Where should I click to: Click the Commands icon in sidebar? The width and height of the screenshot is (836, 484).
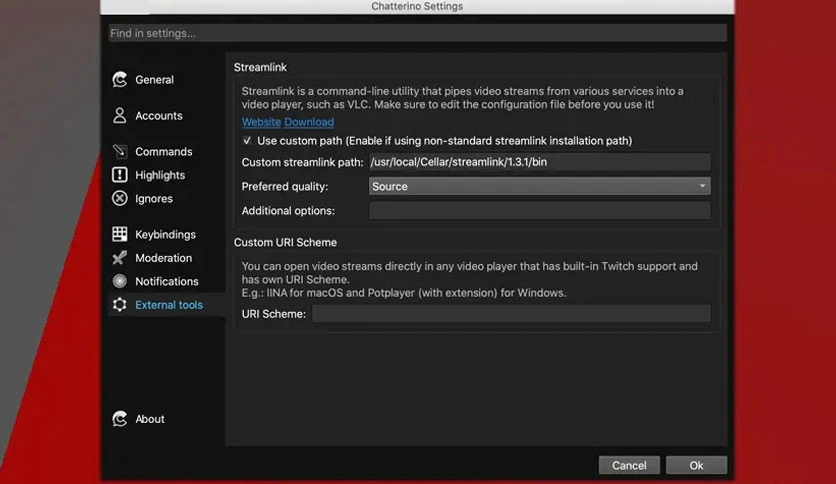tap(119, 151)
